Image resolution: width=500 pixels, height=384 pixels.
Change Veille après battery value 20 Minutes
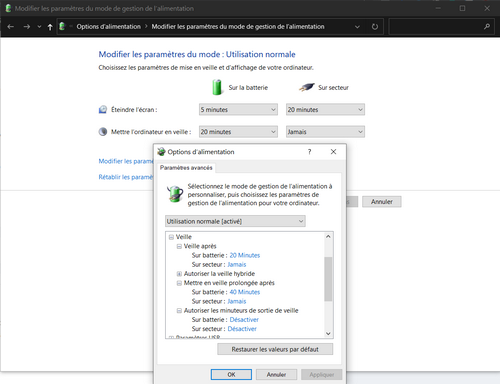click(x=245, y=255)
